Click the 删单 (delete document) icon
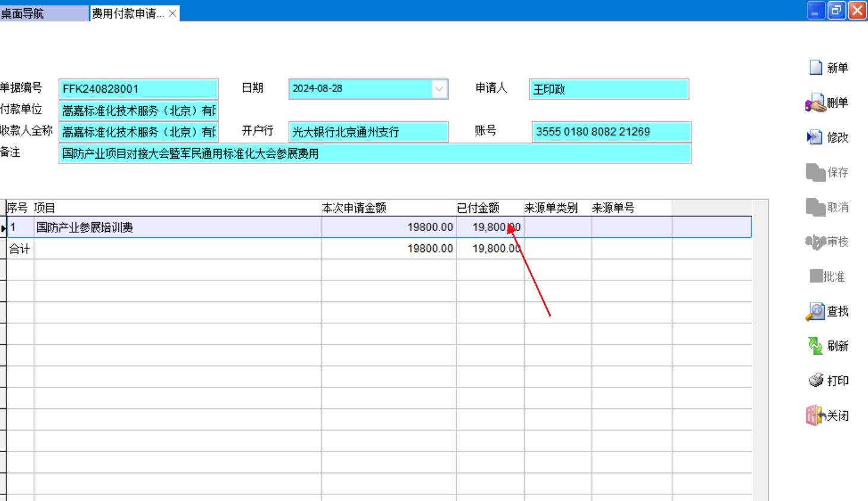868x501 pixels. (x=815, y=103)
